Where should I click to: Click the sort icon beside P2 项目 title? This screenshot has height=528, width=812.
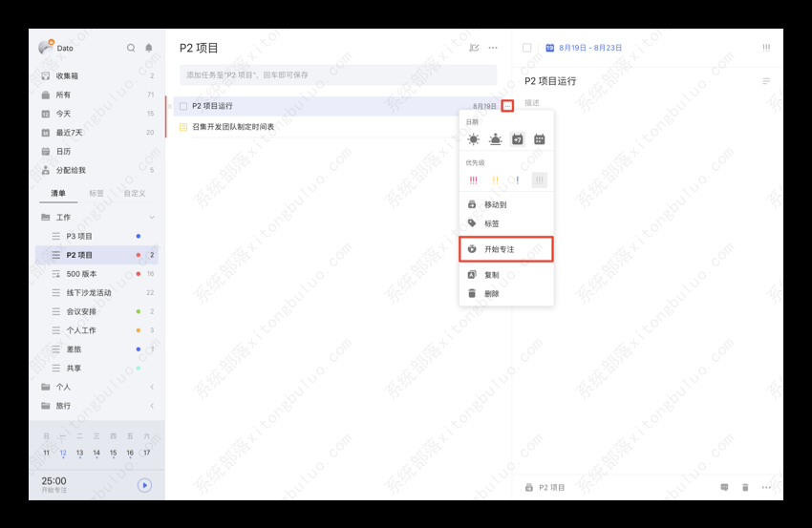pyautogui.click(x=474, y=48)
